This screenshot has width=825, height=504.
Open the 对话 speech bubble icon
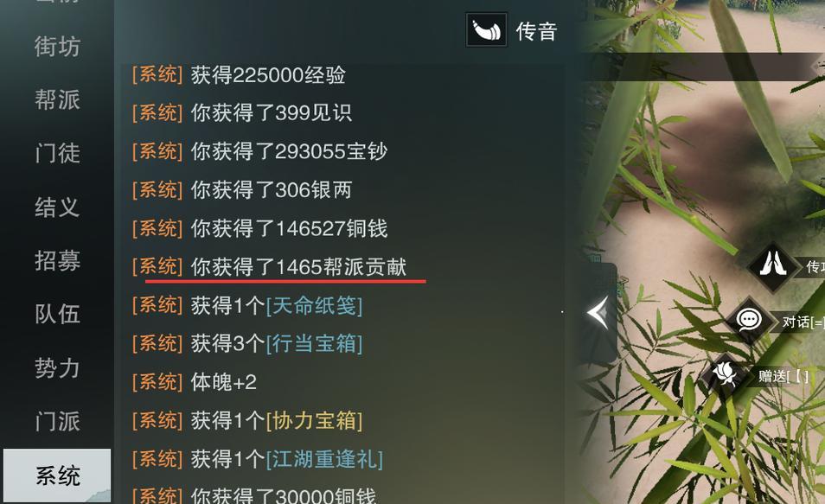[x=748, y=320]
